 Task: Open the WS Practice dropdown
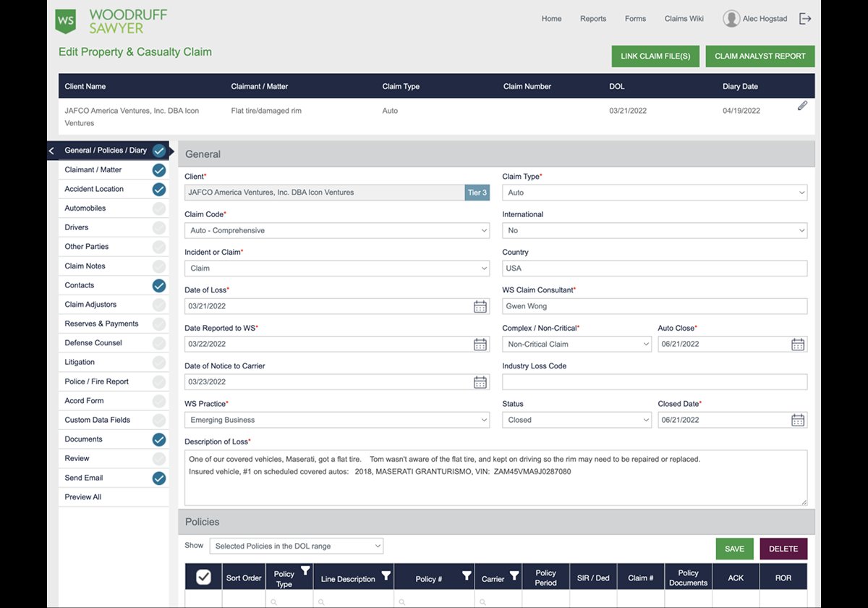[x=337, y=420]
